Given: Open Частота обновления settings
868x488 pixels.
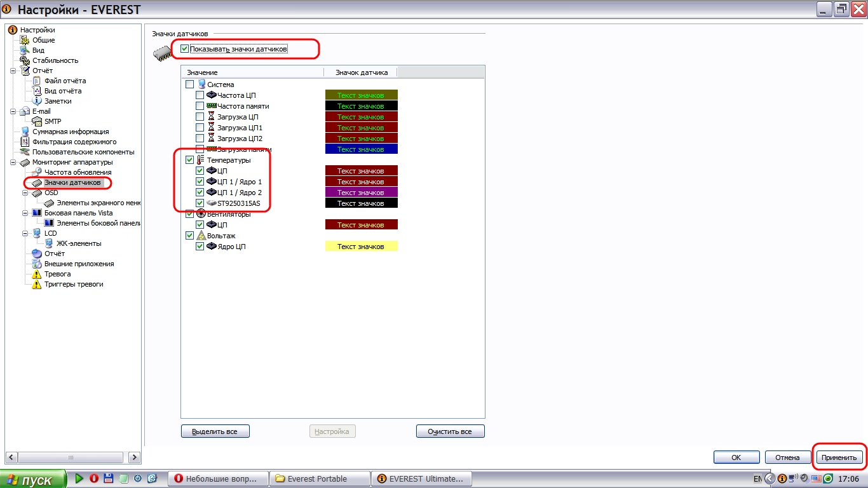Looking at the screenshot, I should tap(78, 172).
